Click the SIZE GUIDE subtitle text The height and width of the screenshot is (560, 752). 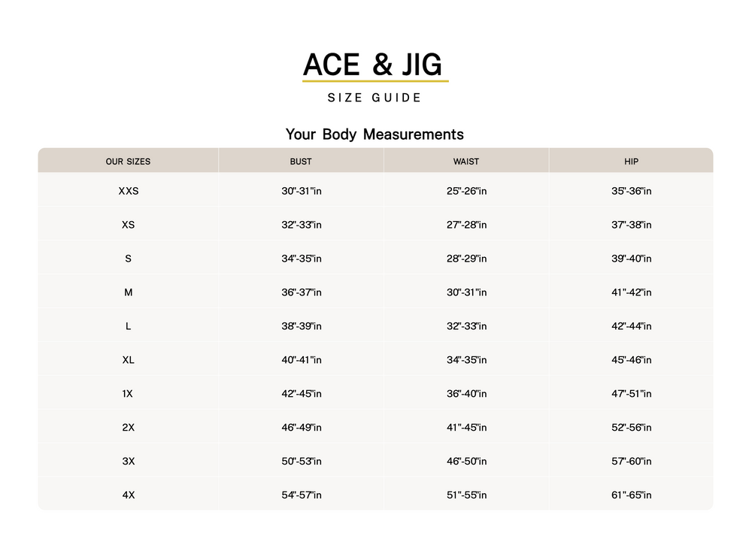tap(374, 98)
